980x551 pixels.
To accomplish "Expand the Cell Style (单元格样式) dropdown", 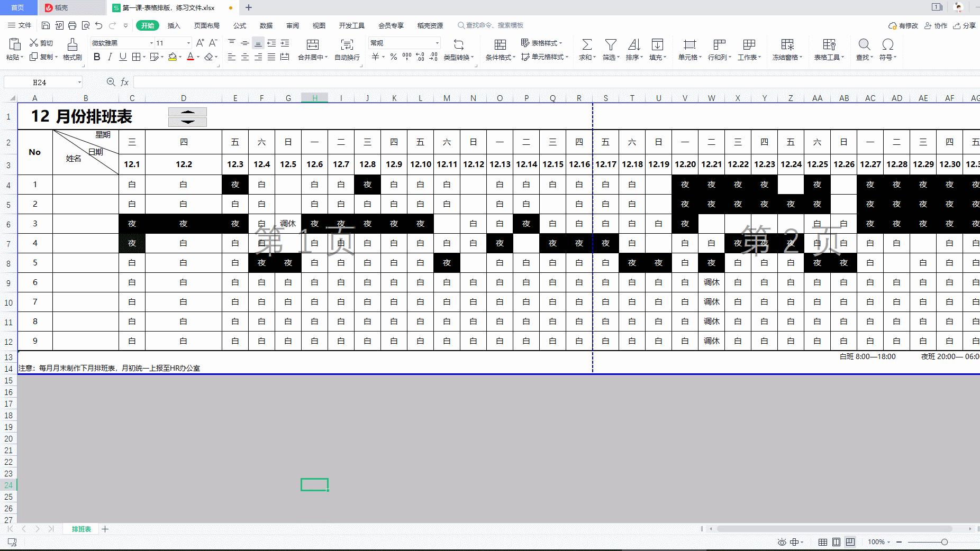I will 567,57.
